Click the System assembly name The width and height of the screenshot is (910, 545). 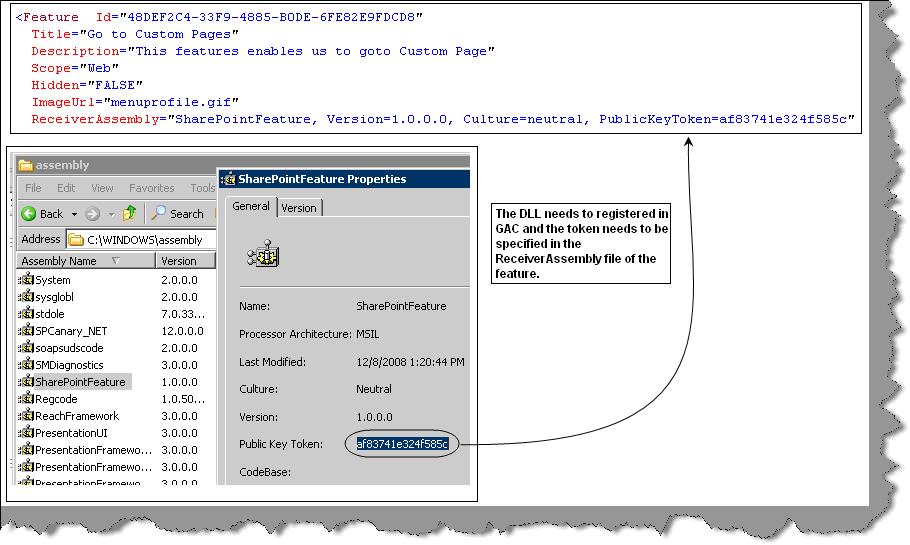pyautogui.click(x=52, y=280)
